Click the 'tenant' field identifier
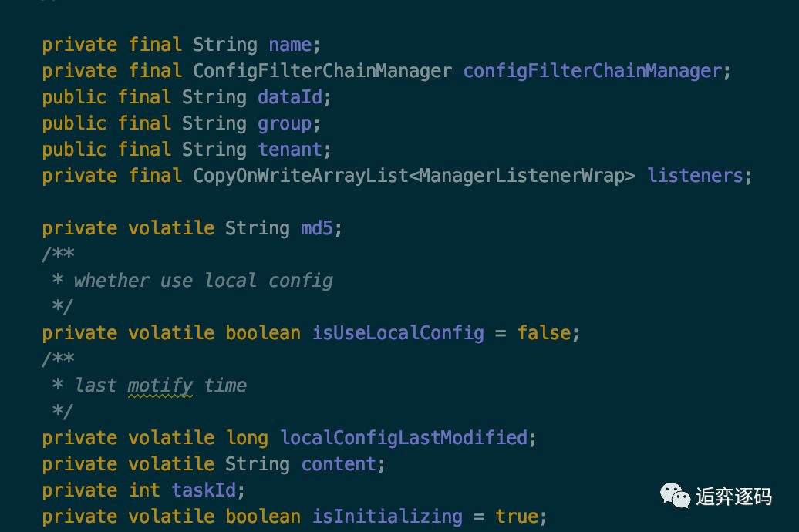Image resolution: width=799 pixels, height=532 pixels. (290, 150)
